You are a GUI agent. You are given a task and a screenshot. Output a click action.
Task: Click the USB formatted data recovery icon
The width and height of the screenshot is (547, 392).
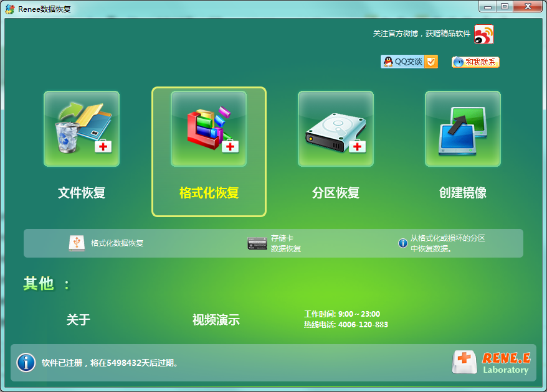(x=77, y=243)
